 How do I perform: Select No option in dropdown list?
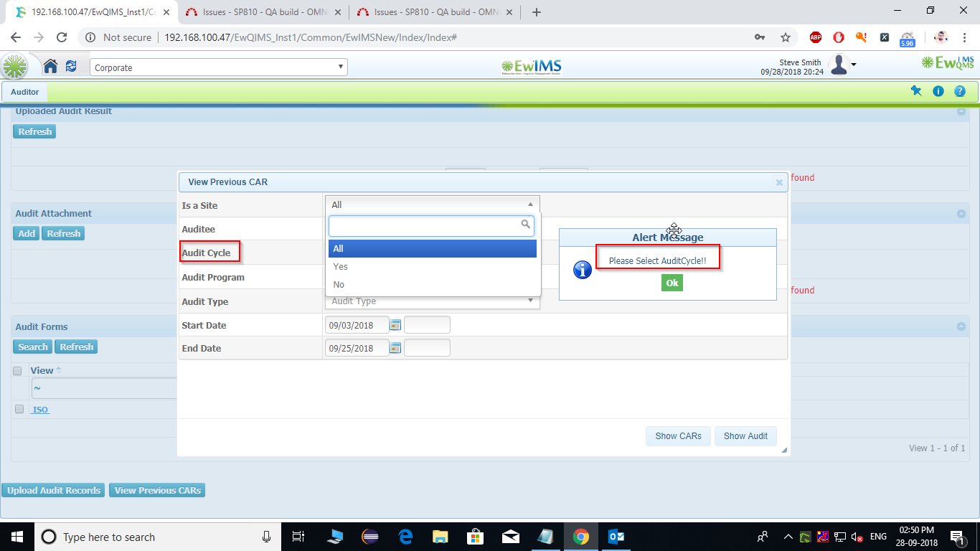[x=433, y=284]
